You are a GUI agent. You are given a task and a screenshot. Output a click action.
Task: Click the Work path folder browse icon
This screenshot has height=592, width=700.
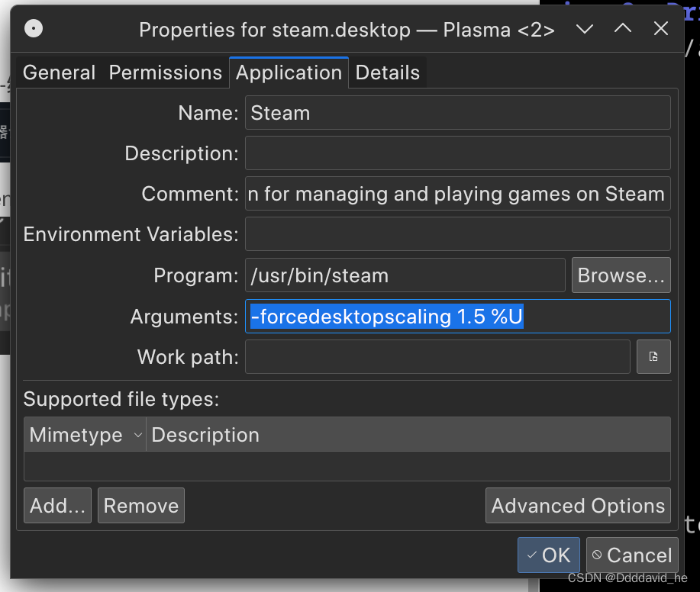pyautogui.click(x=653, y=356)
